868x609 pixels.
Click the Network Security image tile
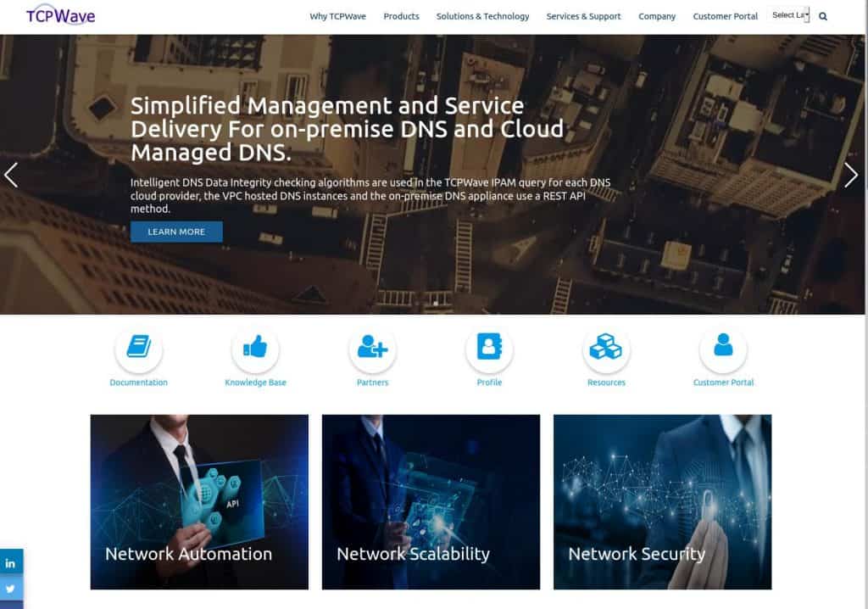tap(662, 501)
